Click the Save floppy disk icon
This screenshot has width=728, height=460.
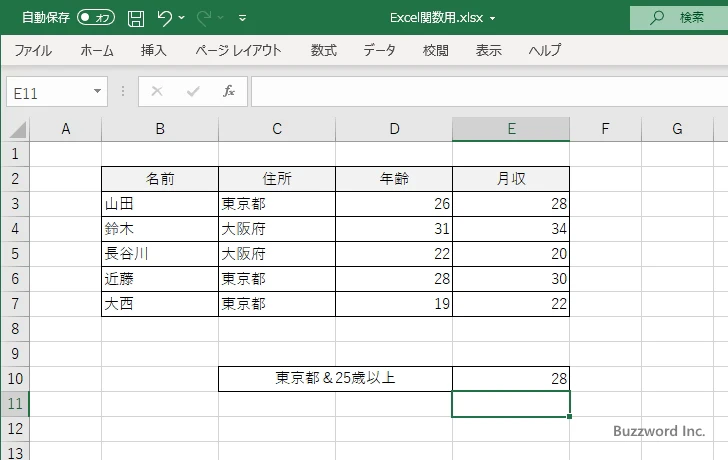pyautogui.click(x=136, y=19)
